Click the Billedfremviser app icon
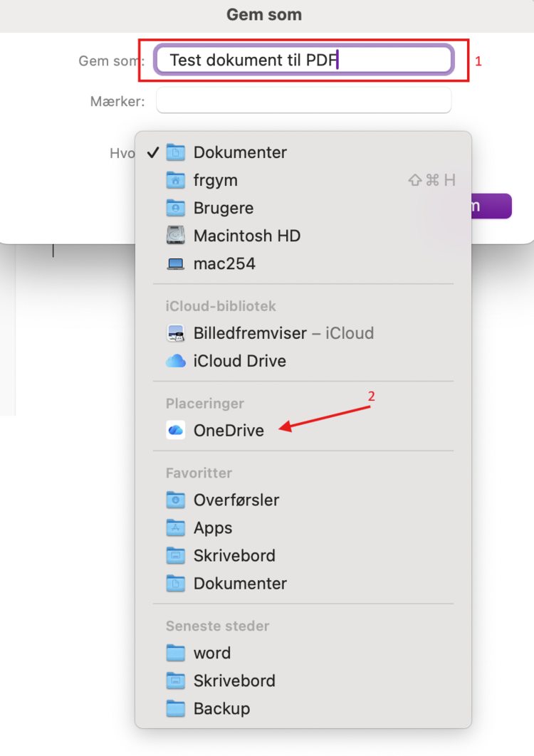Viewport: 534px width, 756px height. [176, 333]
